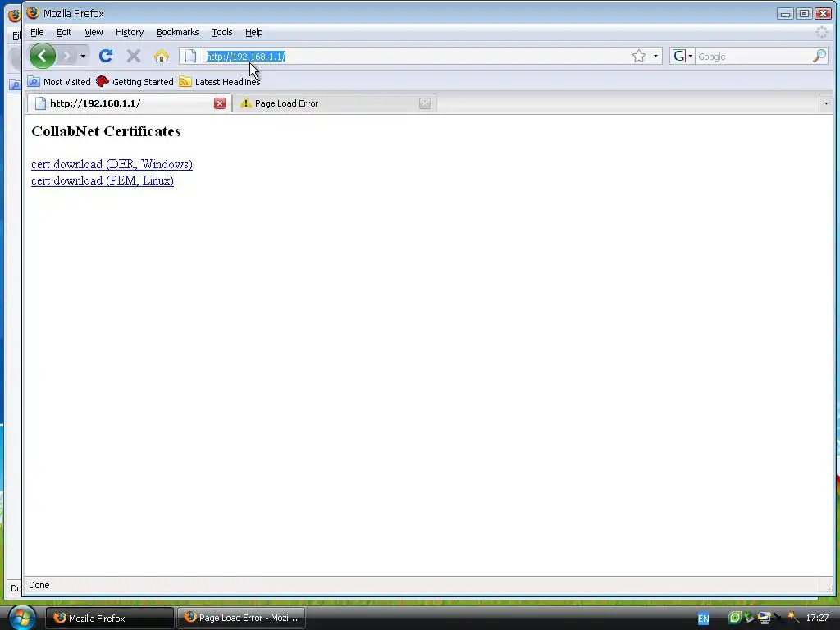Go to the Home page
The image size is (840, 630).
click(162, 56)
